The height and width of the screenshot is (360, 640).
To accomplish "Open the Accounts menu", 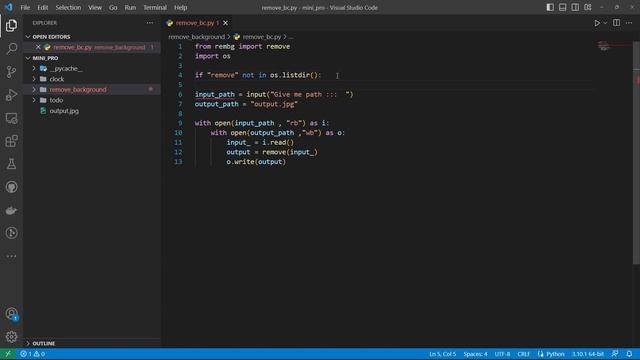I will [11, 314].
